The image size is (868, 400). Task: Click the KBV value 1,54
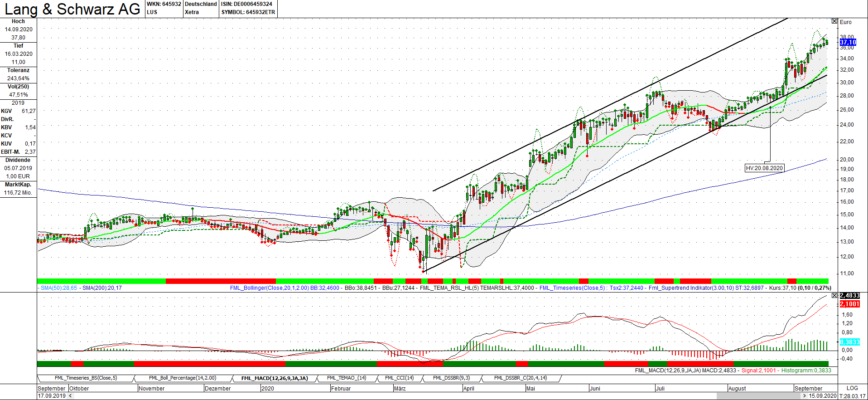[30, 127]
